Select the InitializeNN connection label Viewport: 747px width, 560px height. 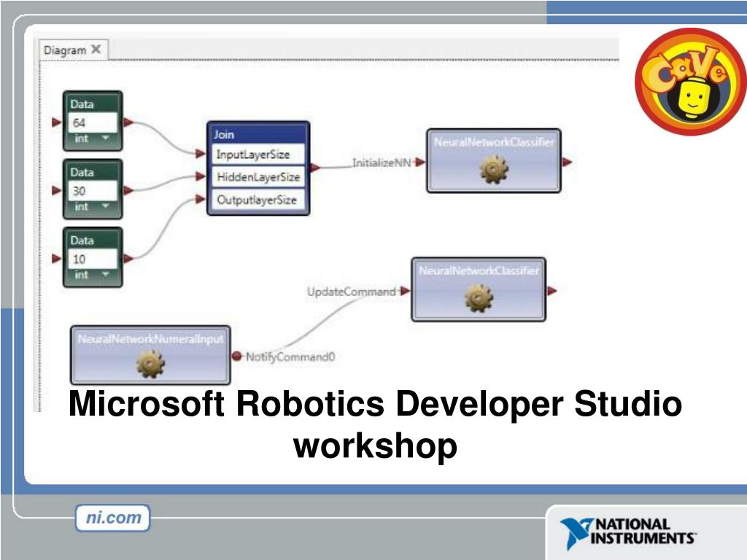381,163
